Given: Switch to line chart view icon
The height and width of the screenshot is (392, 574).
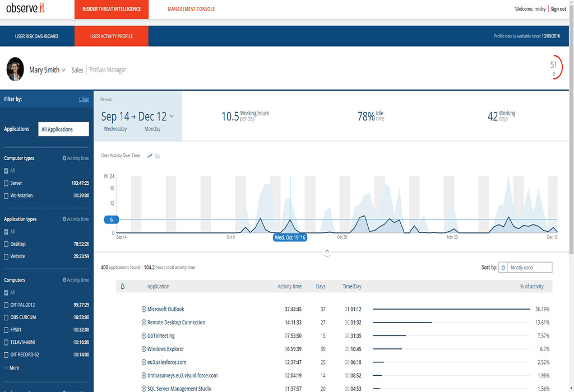Looking at the screenshot, I should (150, 156).
